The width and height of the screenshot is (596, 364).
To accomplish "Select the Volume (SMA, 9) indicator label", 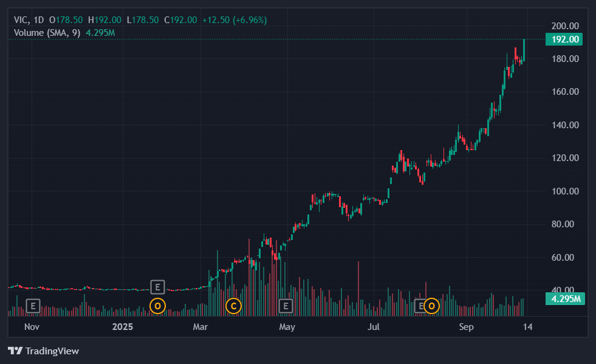I will [47, 32].
